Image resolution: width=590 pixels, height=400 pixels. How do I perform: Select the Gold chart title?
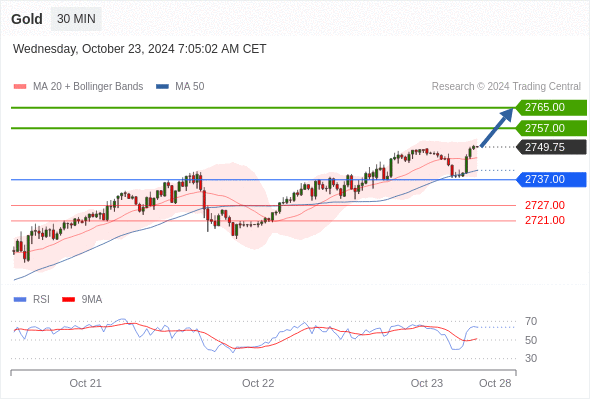(x=27, y=19)
